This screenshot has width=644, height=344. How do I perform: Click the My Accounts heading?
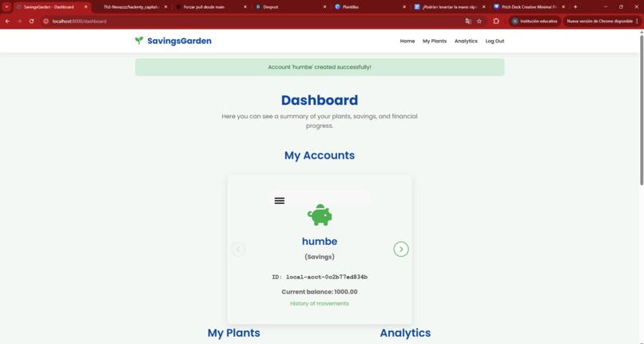pos(320,155)
